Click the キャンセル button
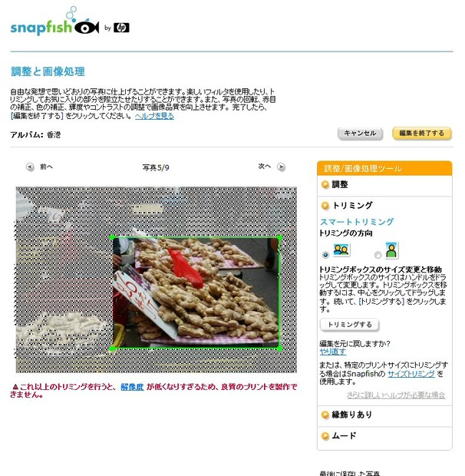465x476 pixels. click(361, 134)
